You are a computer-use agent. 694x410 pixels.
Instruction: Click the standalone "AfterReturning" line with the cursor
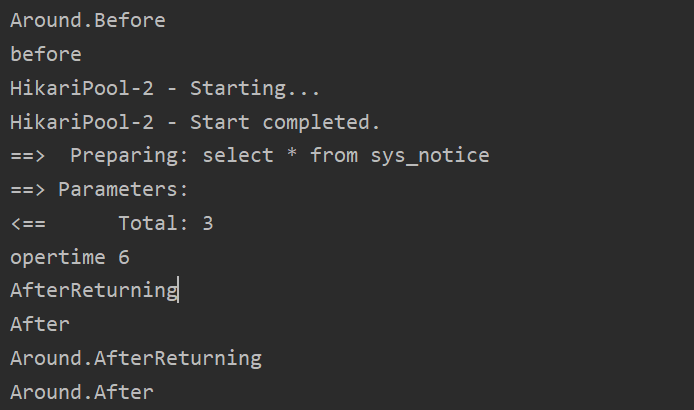pos(94,291)
